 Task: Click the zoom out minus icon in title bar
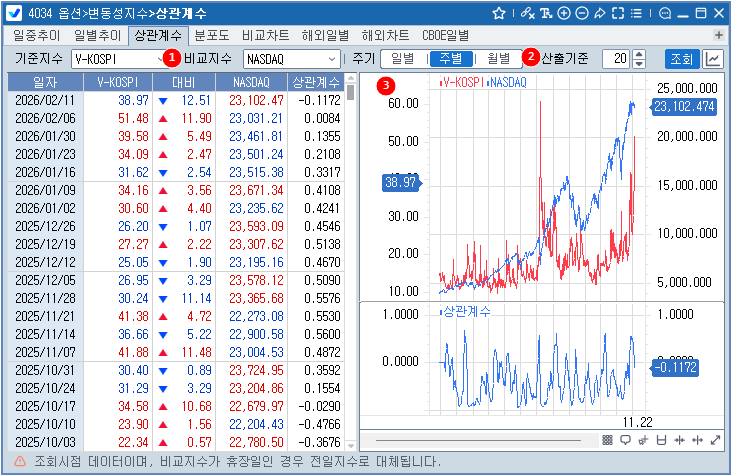pyautogui.click(x=582, y=13)
